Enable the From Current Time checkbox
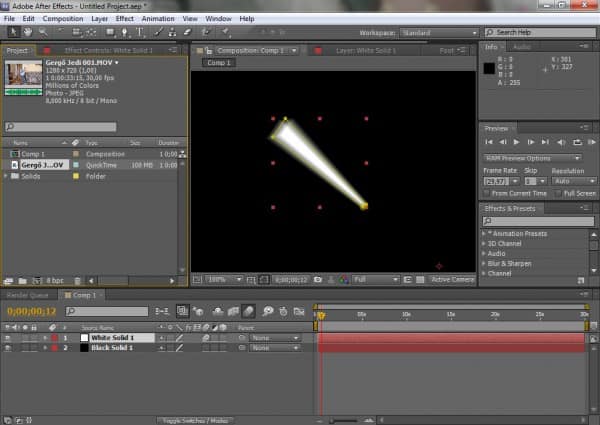Screen dimensions: 600x425 [x=487, y=193]
